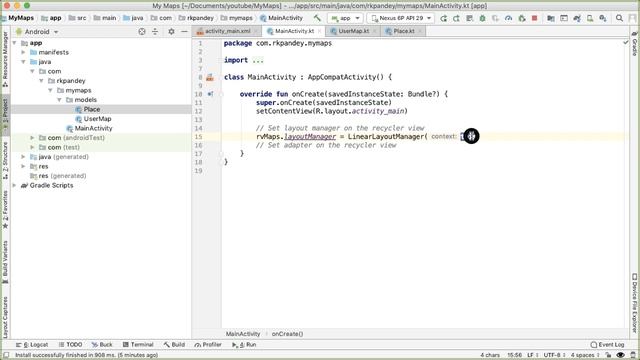The height and width of the screenshot is (360, 640).
Task: Click the 4 spaces indent setting
Action: click(x=585, y=355)
